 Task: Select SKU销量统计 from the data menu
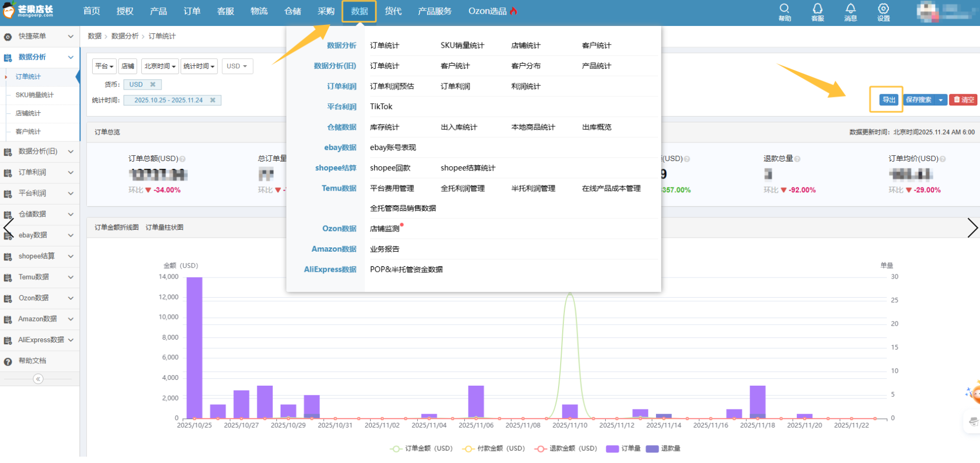pyautogui.click(x=462, y=46)
